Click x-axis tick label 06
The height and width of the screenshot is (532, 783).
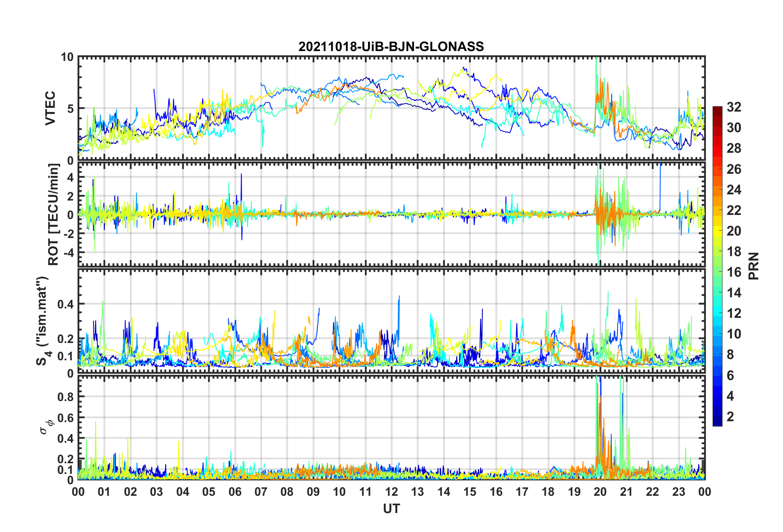[235, 492]
